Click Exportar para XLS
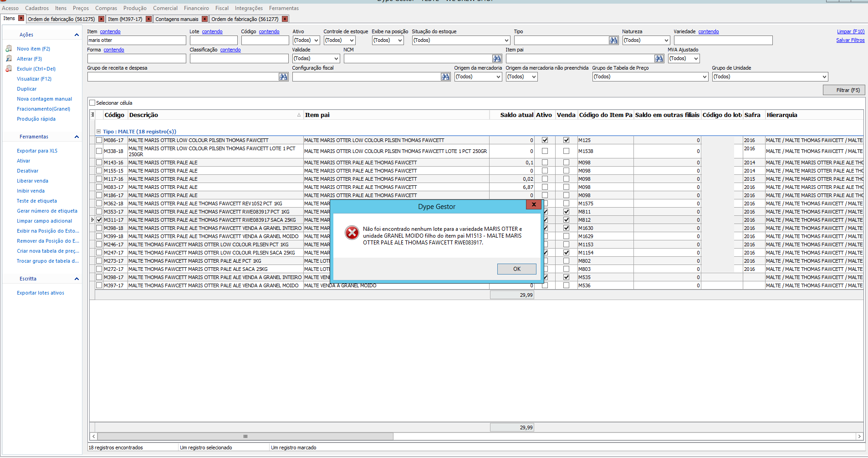Screen dimensions: 868x458 click(37, 151)
